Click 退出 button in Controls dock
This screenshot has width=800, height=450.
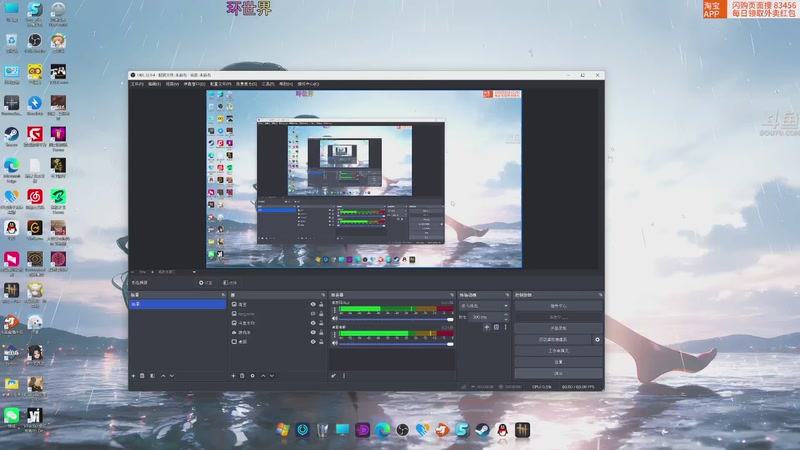558,373
